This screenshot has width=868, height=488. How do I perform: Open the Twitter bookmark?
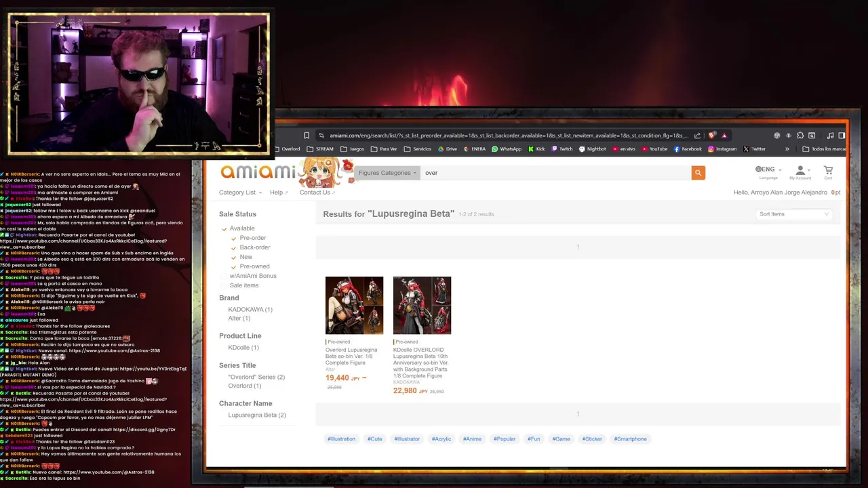click(x=754, y=149)
